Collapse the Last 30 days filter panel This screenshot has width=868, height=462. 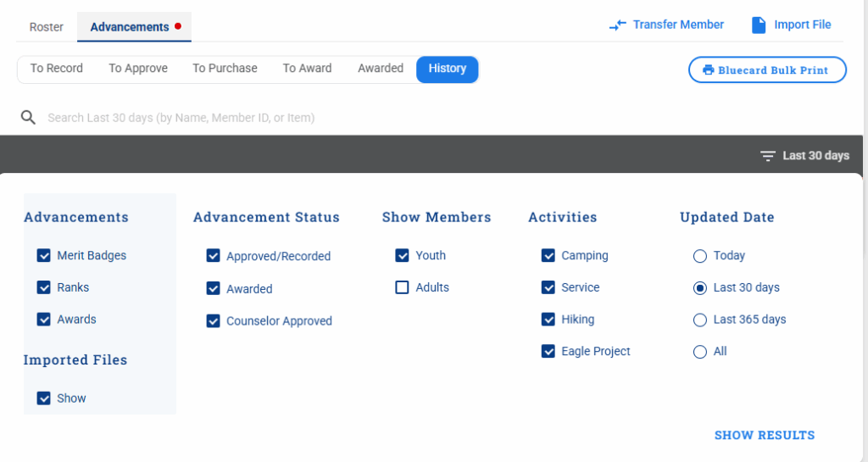[805, 156]
